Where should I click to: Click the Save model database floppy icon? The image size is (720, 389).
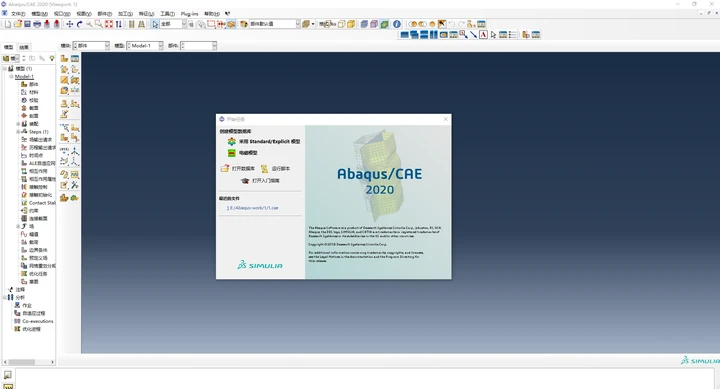click(x=27, y=24)
